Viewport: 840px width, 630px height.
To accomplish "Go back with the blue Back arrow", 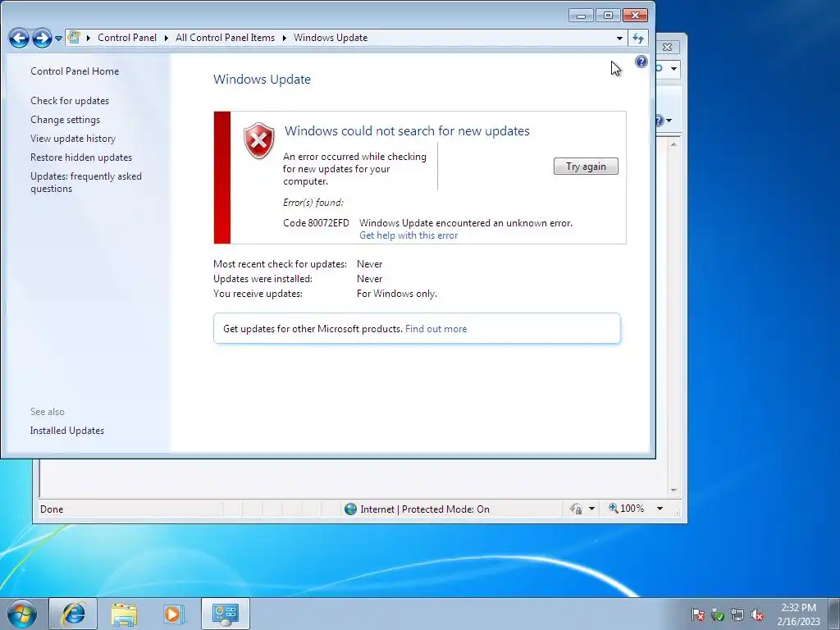I will 19,38.
